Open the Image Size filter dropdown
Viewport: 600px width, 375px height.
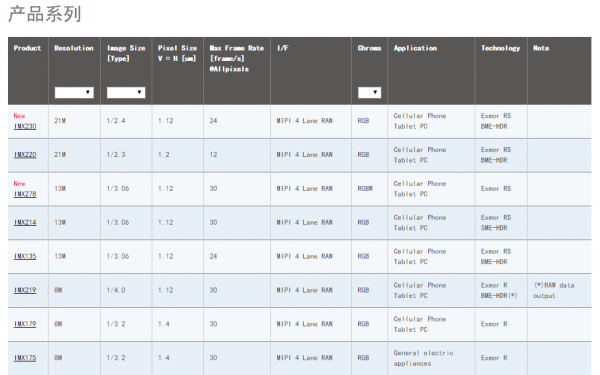click(x=126, y=92)
